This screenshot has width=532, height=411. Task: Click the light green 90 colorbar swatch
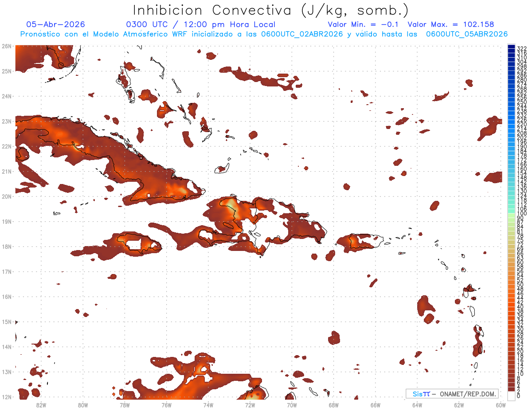click(x=511, y=218)
